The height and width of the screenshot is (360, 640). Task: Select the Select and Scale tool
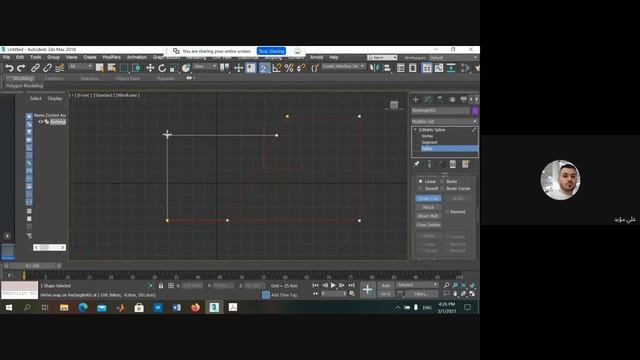tap(173, 68)
